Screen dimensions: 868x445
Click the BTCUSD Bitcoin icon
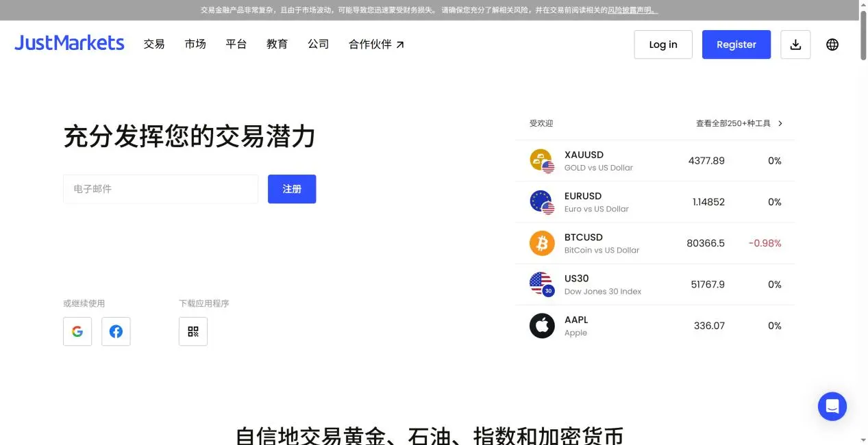click(x=542, y=243)
